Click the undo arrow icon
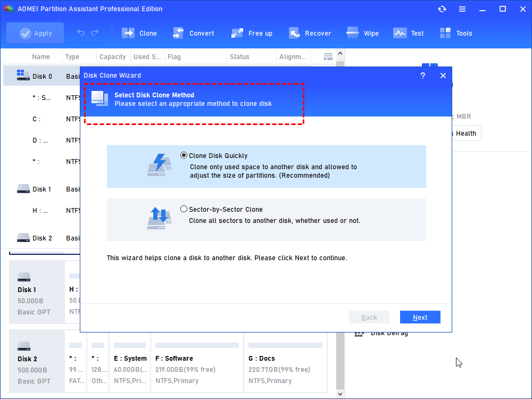The width and height of the screenshot is (532, 399). click(x=80, y=32)
